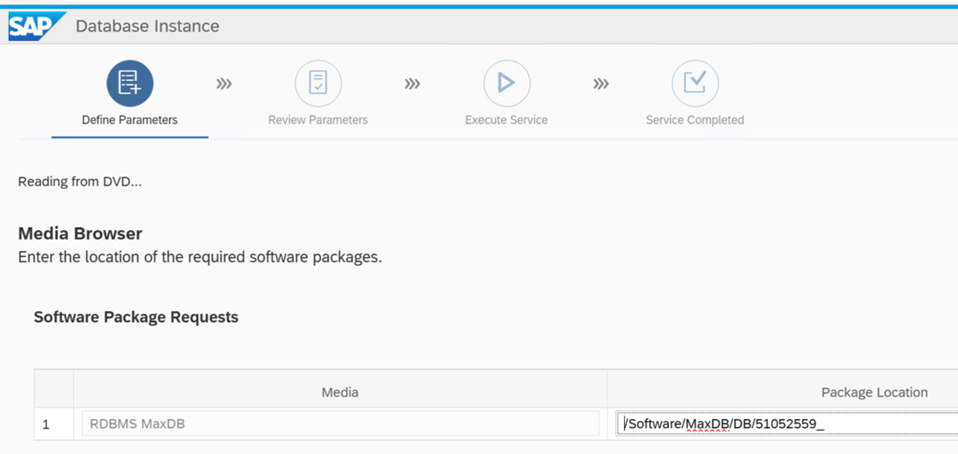Click the Package Location column header
Viewport: 958px width, 454px height.
874,392
